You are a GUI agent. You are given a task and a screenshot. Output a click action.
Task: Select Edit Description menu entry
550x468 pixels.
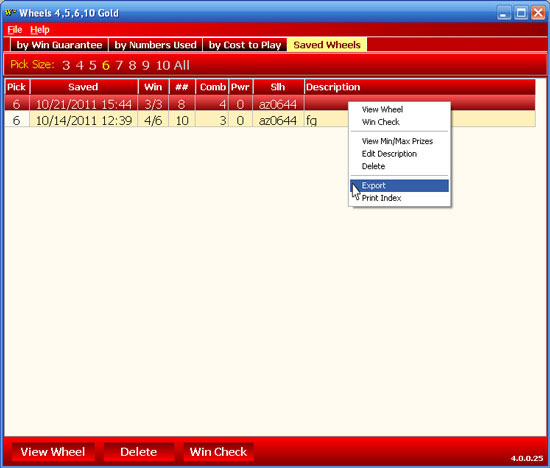click(400, 154)
